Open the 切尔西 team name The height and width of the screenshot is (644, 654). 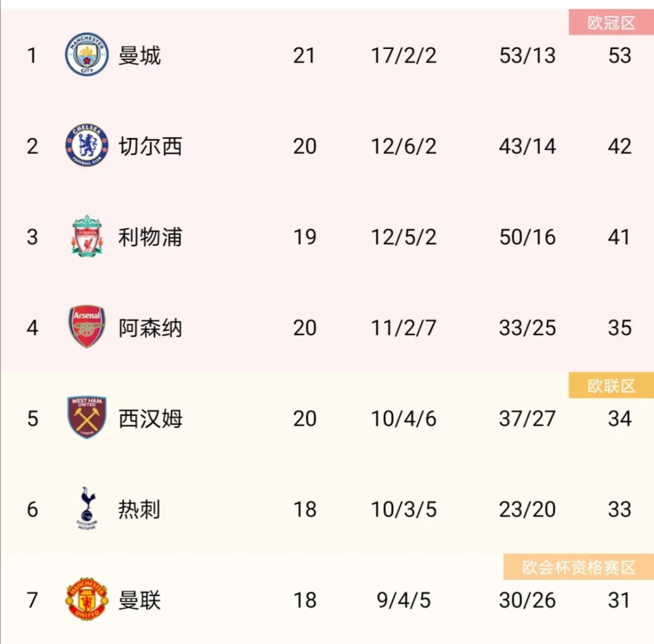point(150,146)
